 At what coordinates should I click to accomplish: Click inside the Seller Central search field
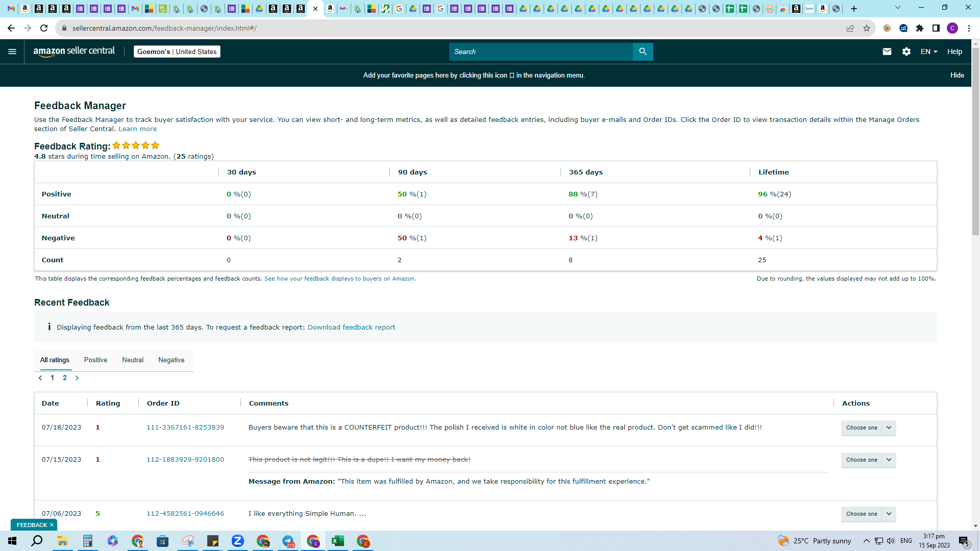(541, 52)
